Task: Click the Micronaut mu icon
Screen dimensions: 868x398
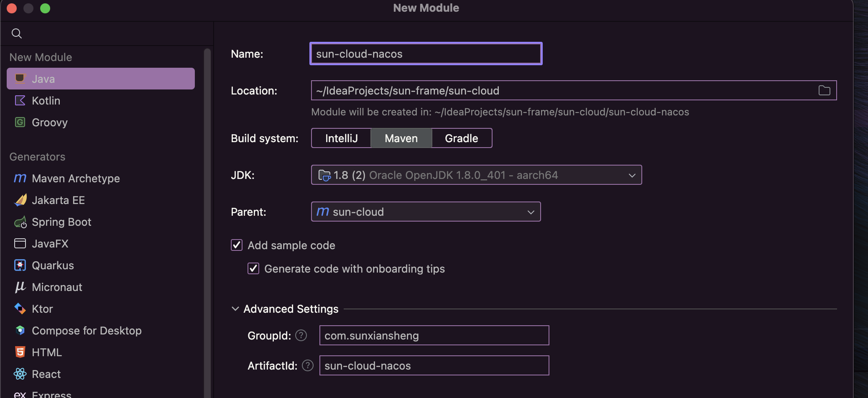Action: click(20, 287)
